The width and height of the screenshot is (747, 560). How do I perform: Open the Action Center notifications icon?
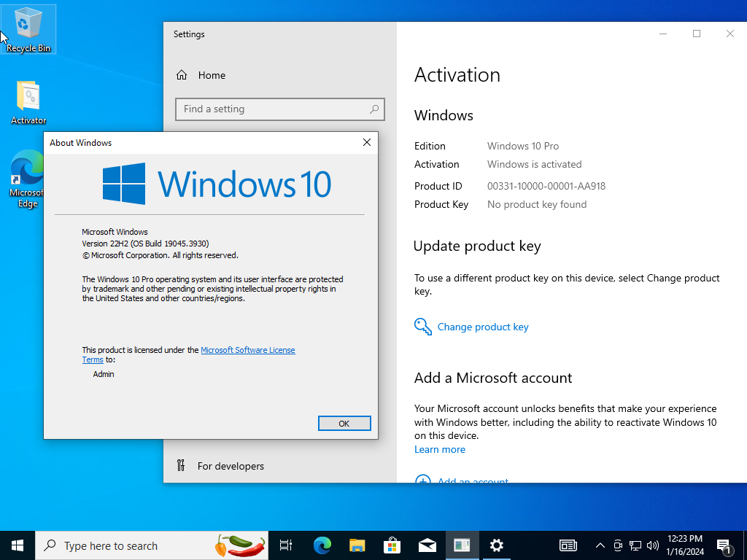724,546
